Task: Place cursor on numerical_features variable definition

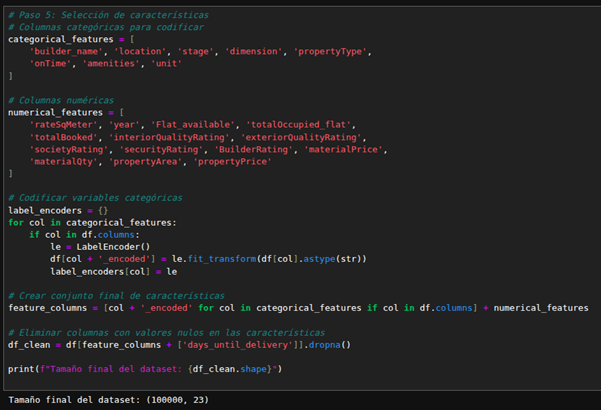Action: [x=55, y=112]
